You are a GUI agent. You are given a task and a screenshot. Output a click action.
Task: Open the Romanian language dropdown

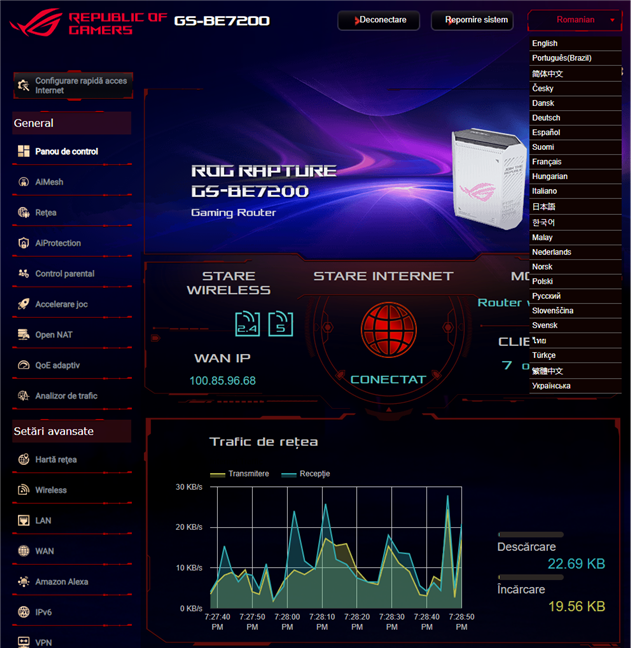575,20
